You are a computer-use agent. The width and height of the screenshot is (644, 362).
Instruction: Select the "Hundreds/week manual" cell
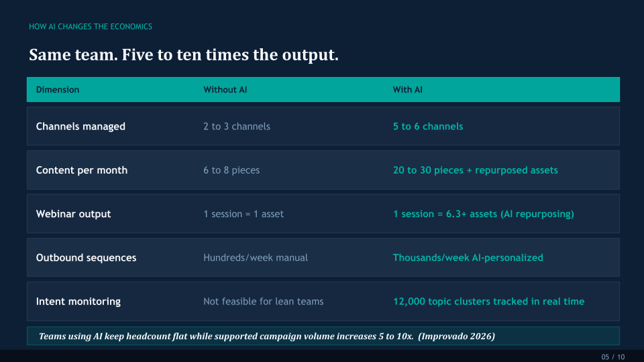click(256, 258)
